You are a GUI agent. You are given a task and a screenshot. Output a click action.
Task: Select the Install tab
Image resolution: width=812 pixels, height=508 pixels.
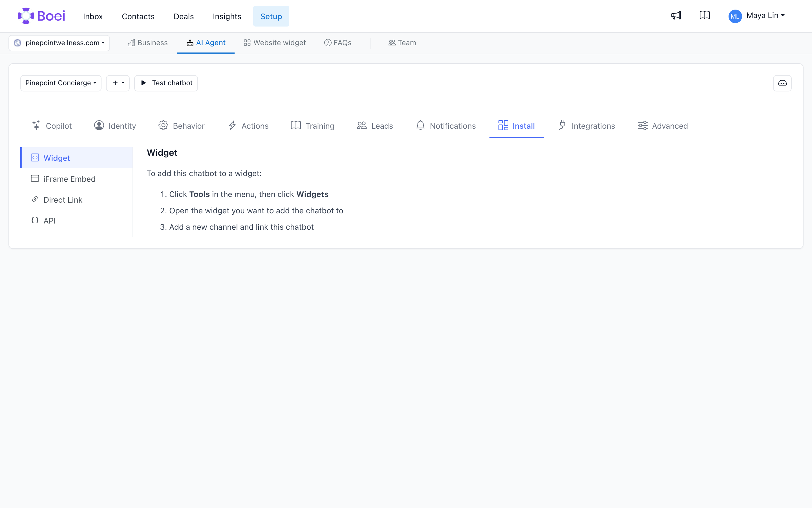517,126
